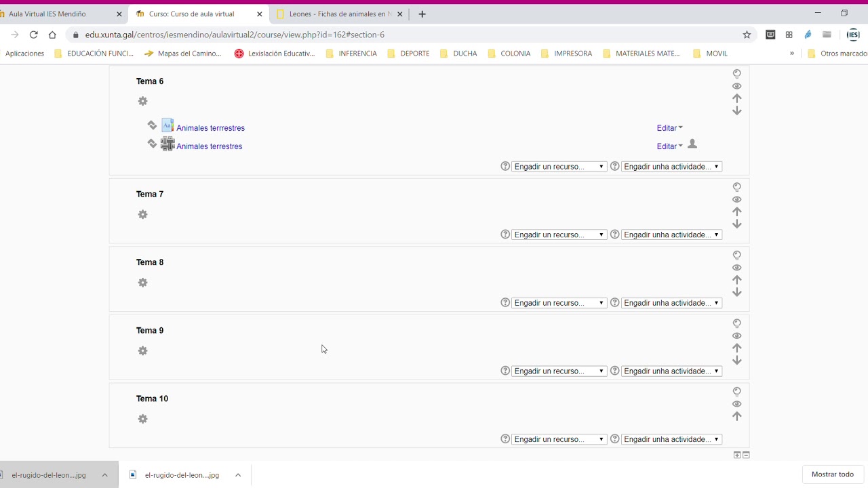The image size is (868, 488).
Task: Reload the page
Action: pyautogui.click(x=33, y=35)
